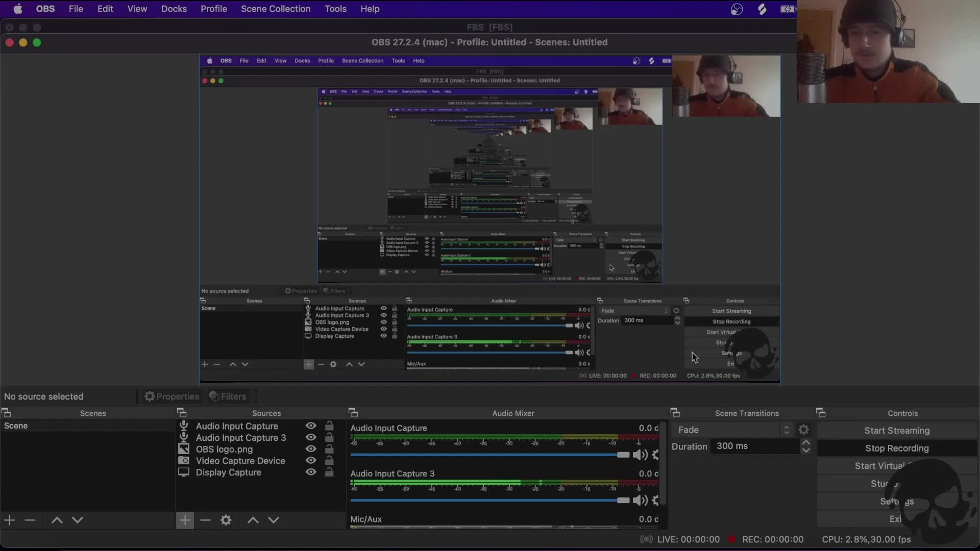
Task: Open source properties from the Sources toolbar gear
Action: click(226, 520)
